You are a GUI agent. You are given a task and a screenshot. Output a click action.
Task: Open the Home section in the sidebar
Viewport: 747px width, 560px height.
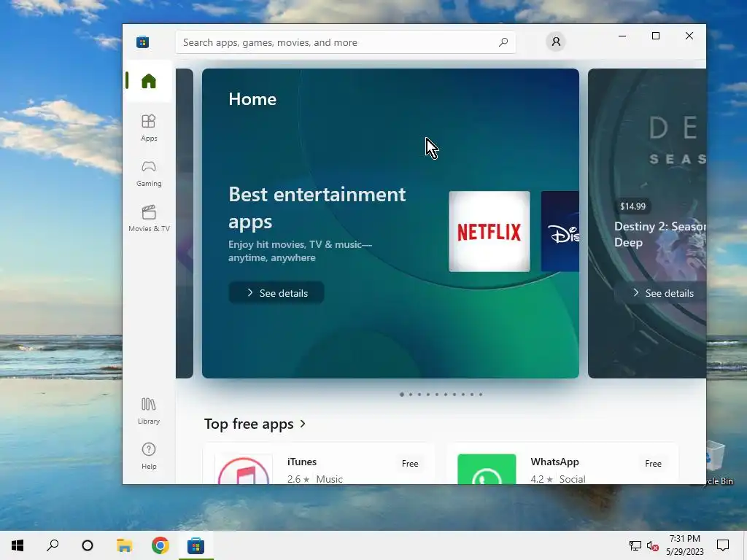click(149, 81)
